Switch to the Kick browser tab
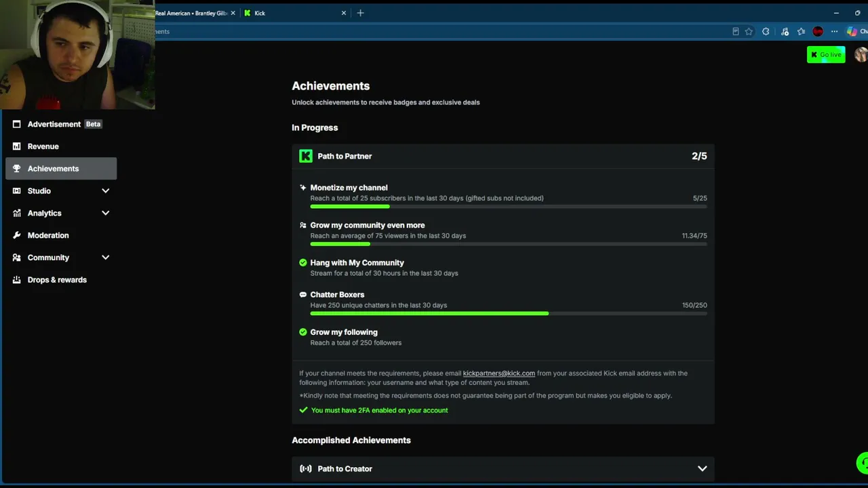868x488 pixels. tap(295, 13)
